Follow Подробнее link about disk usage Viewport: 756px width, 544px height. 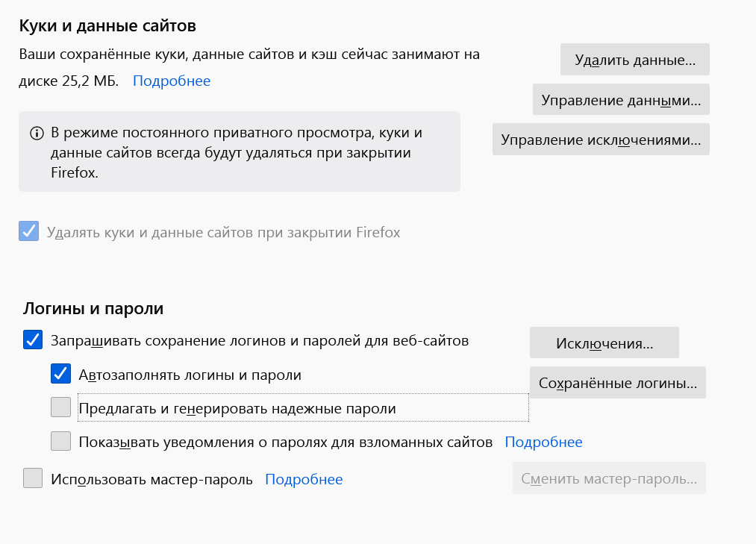click(172, 81)
